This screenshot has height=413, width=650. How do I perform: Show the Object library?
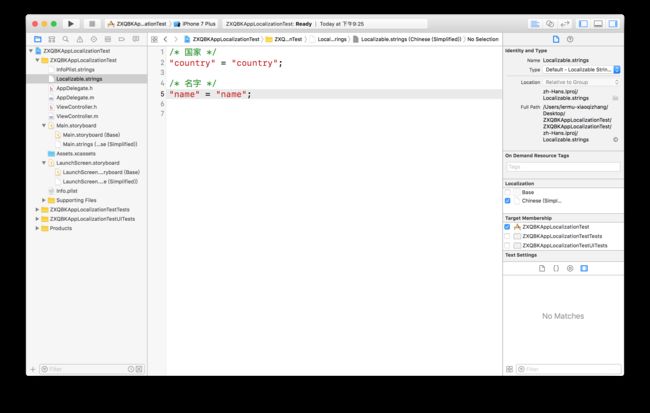[x=570, y=268]
